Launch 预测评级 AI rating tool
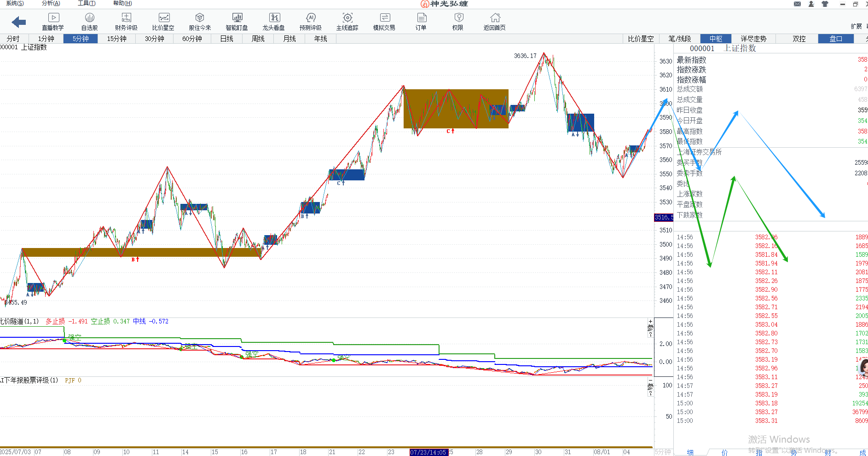 311,22
